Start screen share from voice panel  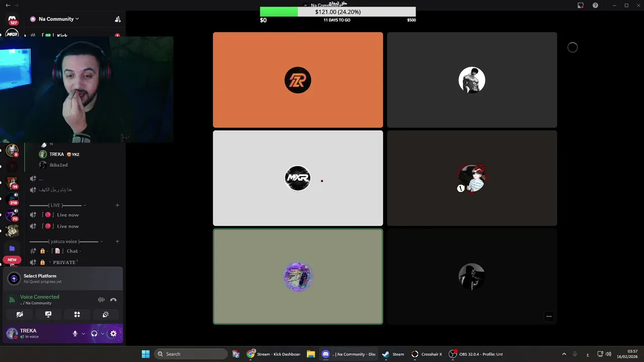point(48,314)
